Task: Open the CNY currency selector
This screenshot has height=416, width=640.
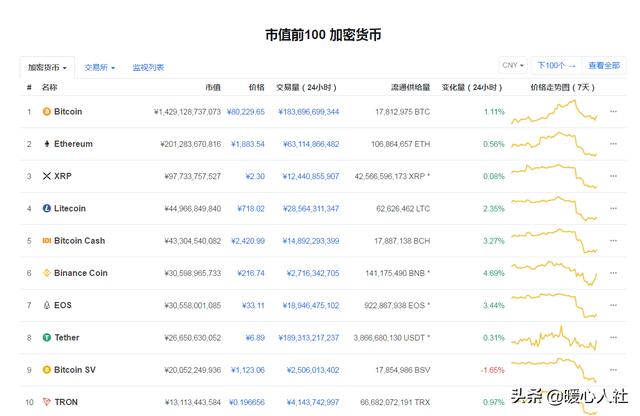Action: (513, 65)
